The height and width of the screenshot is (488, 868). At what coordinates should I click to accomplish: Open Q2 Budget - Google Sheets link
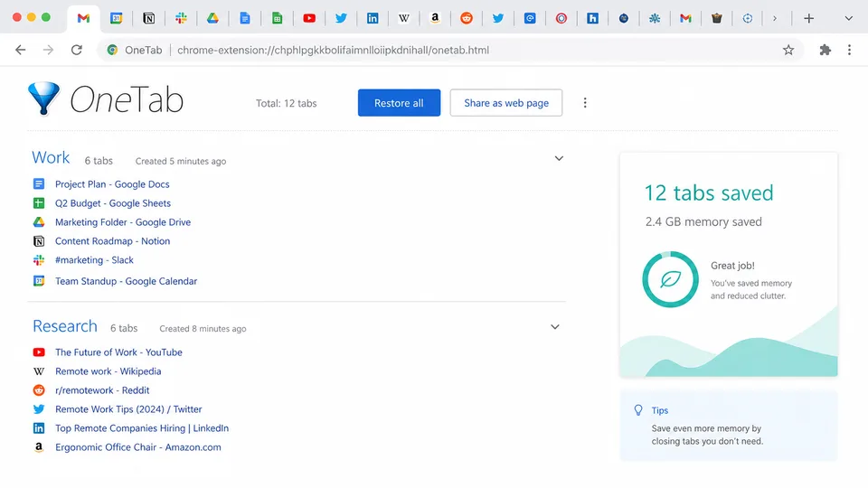pos(113,203)
